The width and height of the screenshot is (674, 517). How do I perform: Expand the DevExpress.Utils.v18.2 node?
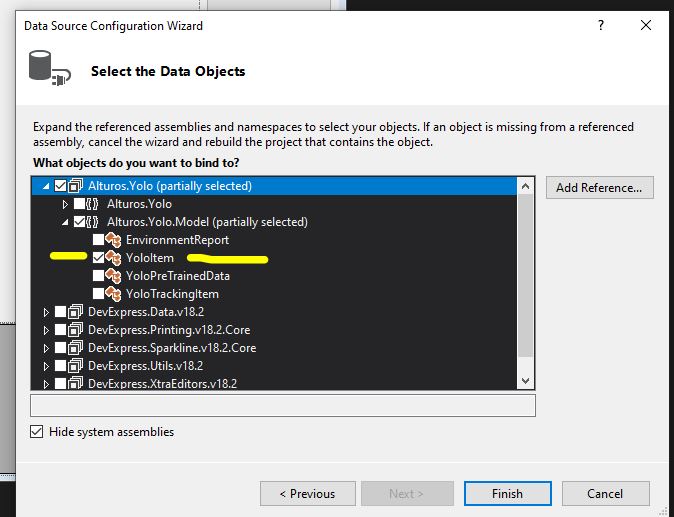pyautogui.click(x=46, y=366)
